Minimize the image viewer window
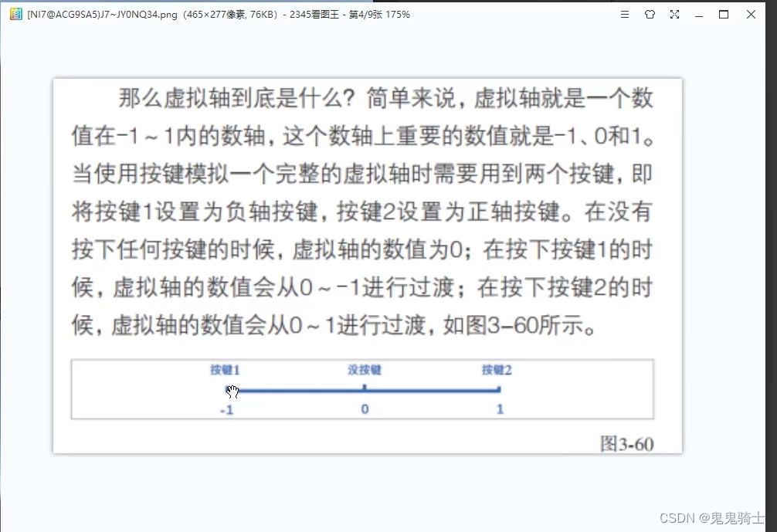Viewport: 777px width, 532px height. [699, 15]
